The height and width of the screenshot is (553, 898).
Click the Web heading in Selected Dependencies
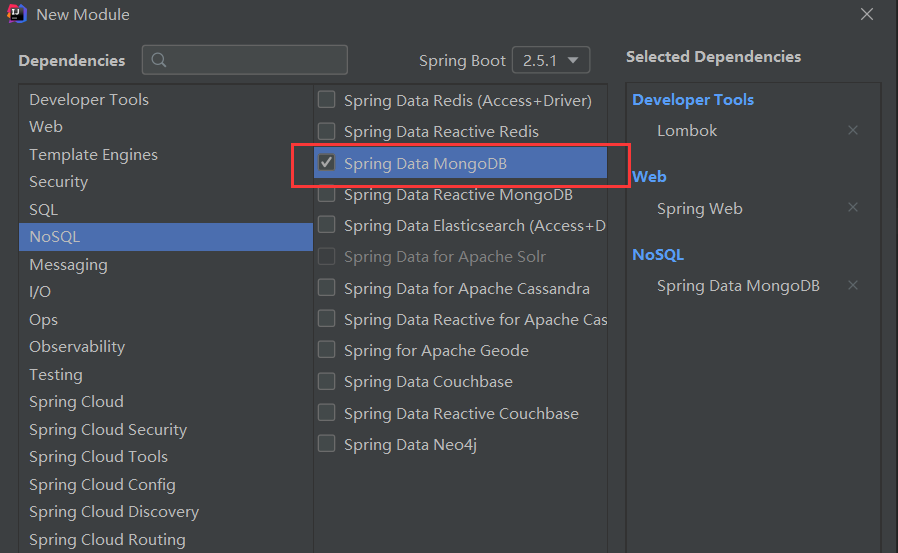click(x=649, y=176)
